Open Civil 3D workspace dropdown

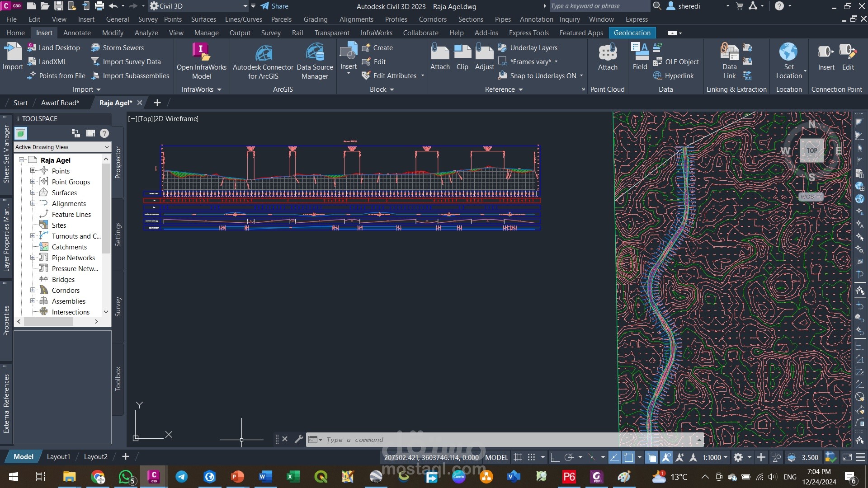pos(199,6)
